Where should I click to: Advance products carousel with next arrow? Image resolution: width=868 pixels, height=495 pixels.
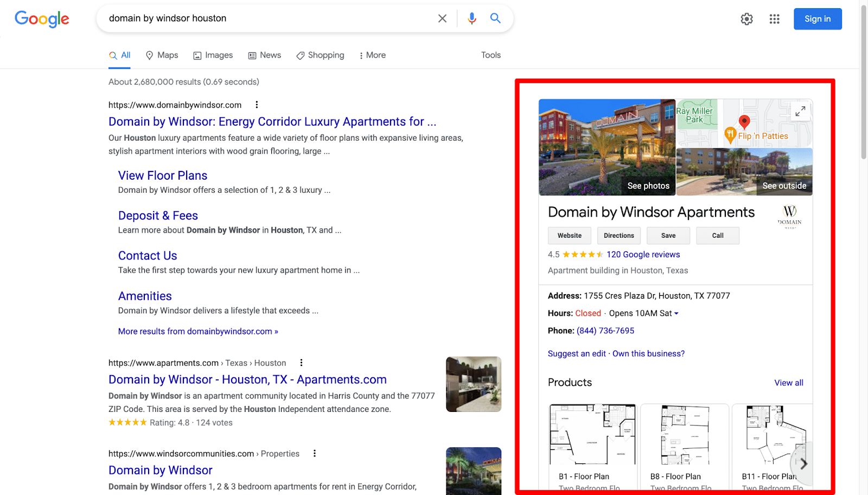(x=803, y=464)
